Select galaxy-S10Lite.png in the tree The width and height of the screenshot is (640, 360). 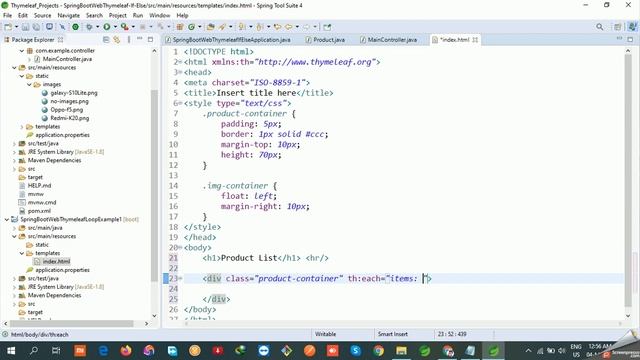[74, 93]
